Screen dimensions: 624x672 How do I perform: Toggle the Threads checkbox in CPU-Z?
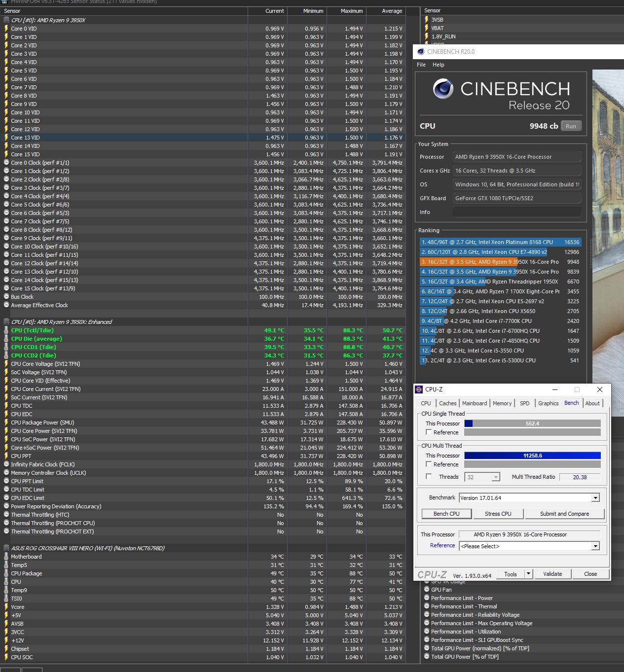pyautogui.click(x=429, y=477)
